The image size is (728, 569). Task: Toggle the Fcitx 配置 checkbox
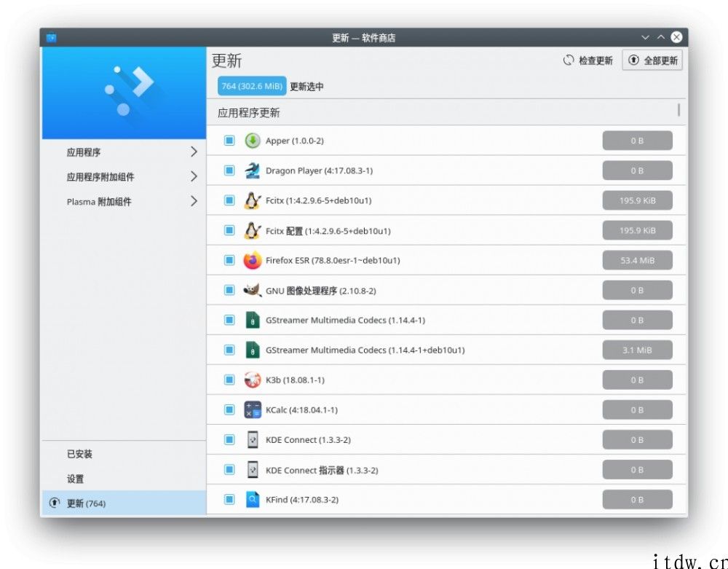point(229,230)
